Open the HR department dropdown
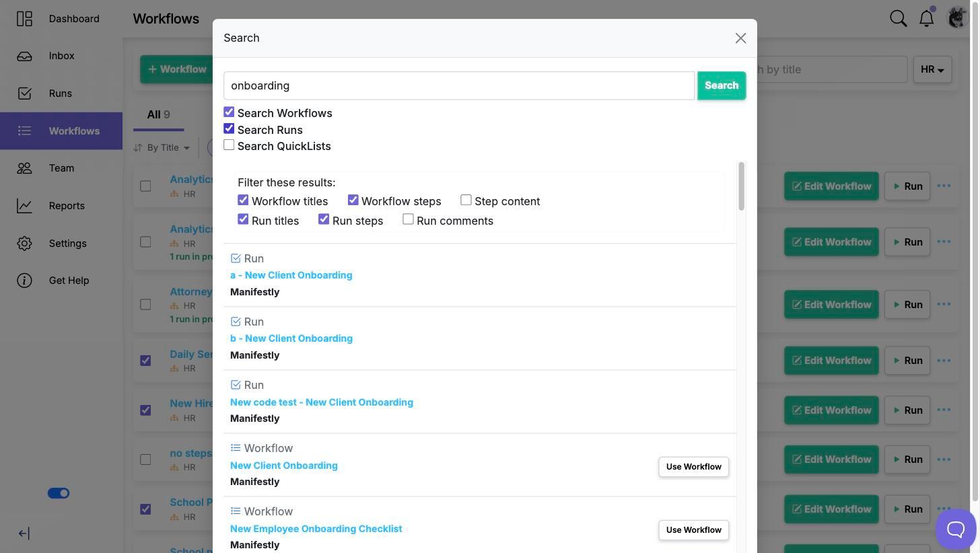The width and height of the screenshot is (980, 553). click(x=932, y=69)
